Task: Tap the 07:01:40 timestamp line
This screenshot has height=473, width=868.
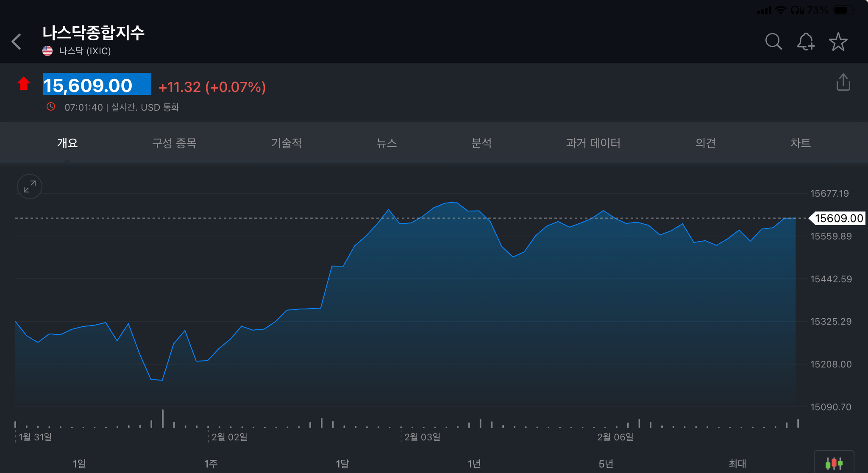Action: point(122,107)
